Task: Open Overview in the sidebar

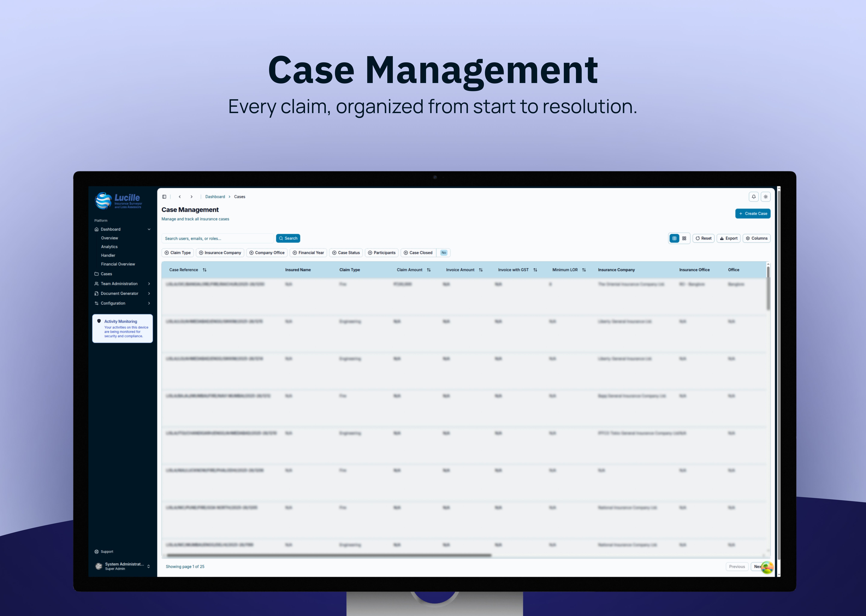Action: [x=110, y=238]
